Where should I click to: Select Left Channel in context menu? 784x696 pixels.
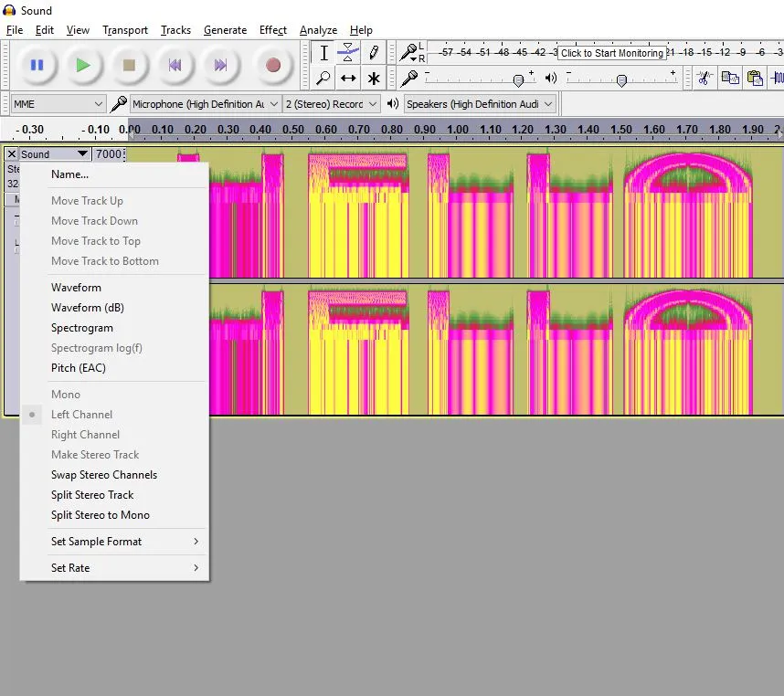coord(81,414)
